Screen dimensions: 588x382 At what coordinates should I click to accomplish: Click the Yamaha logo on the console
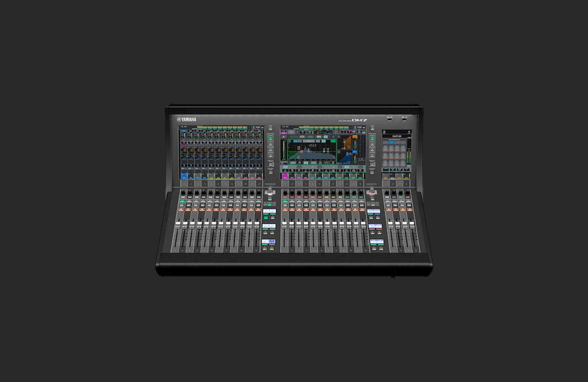coord(186,120)
